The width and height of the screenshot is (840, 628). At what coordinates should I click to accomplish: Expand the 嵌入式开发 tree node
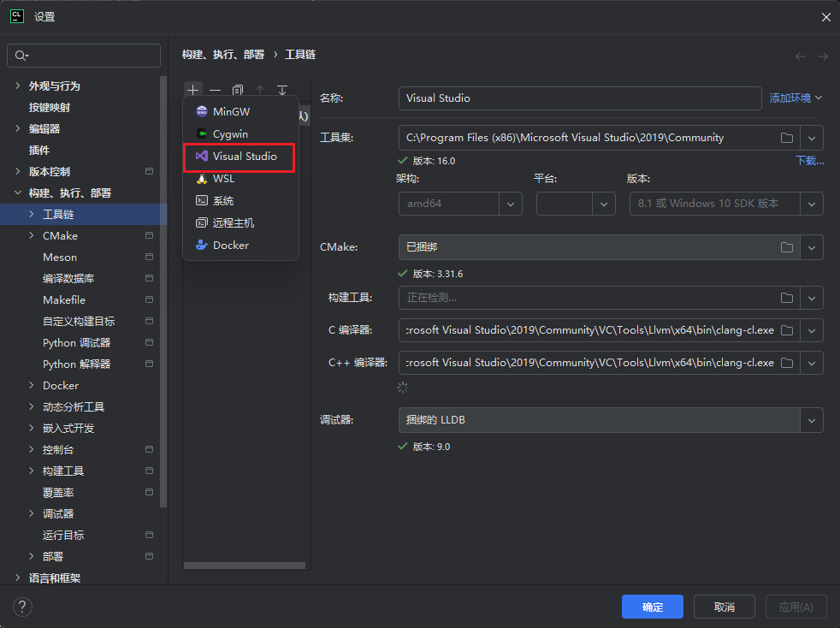click(x=31, y=428)
